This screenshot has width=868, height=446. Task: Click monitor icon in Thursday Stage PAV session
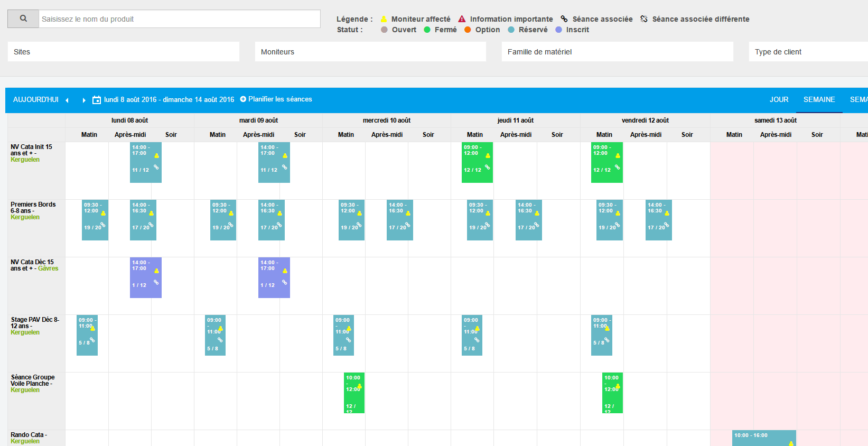click(x=477, y=328)
